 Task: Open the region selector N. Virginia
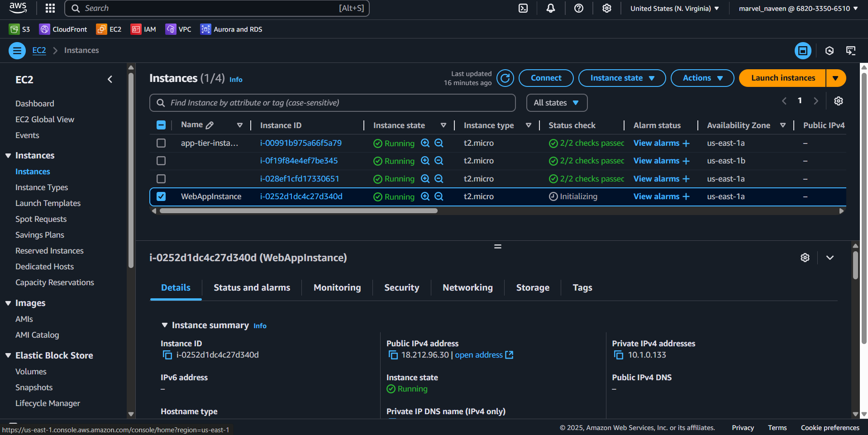(675, 8)
